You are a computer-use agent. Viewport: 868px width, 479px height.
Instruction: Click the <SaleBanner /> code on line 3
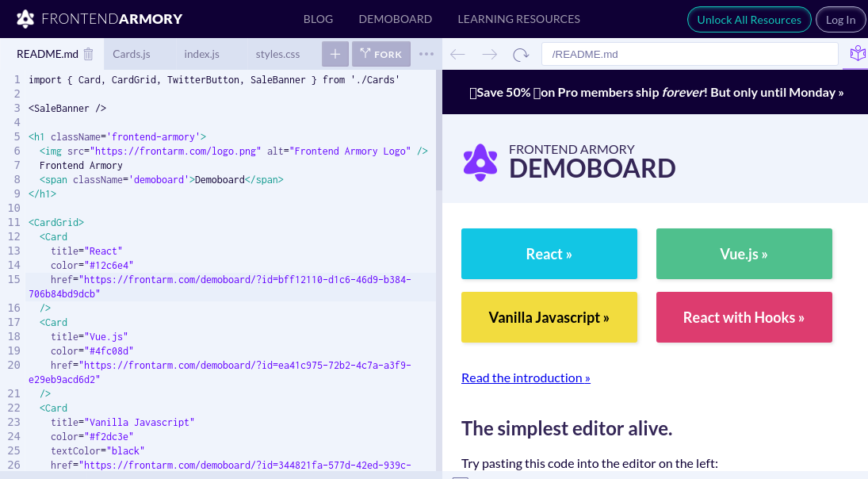(67, 108)
